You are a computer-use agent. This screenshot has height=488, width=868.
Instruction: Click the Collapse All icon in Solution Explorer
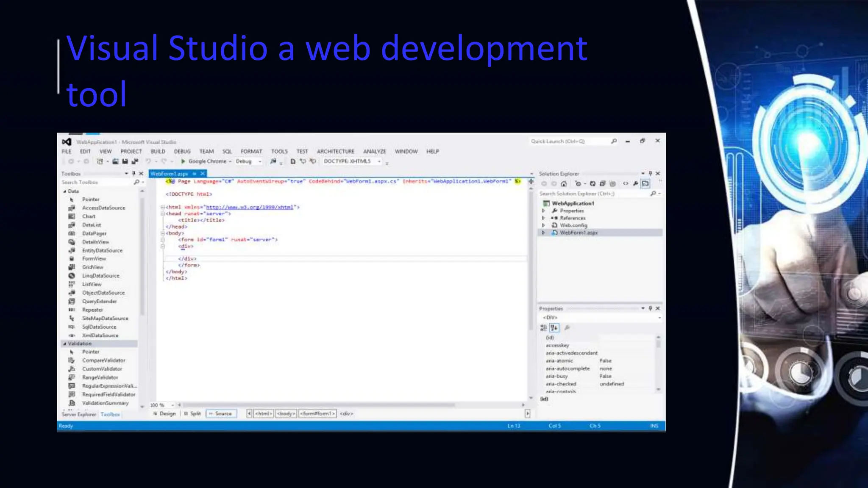pos(602,184)
